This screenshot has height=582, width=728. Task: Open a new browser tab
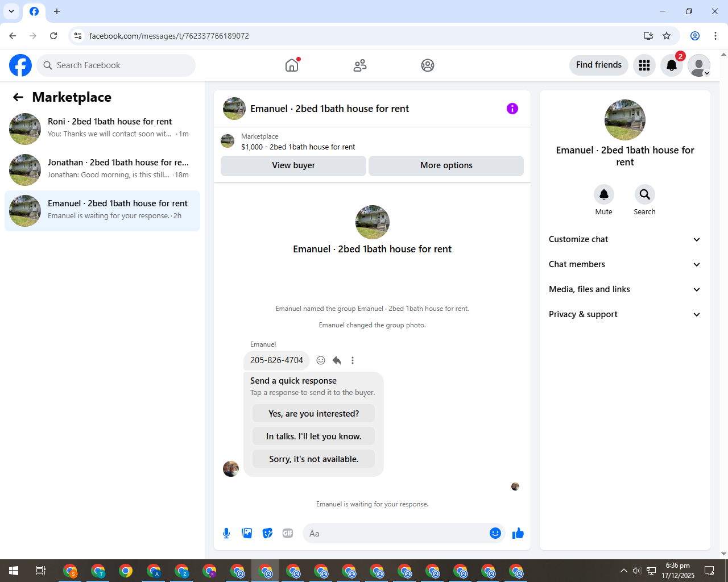57,11
